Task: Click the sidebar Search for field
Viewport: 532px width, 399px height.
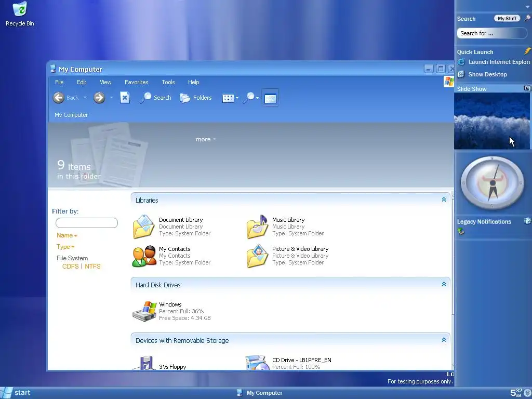Action: click(491, 33)
